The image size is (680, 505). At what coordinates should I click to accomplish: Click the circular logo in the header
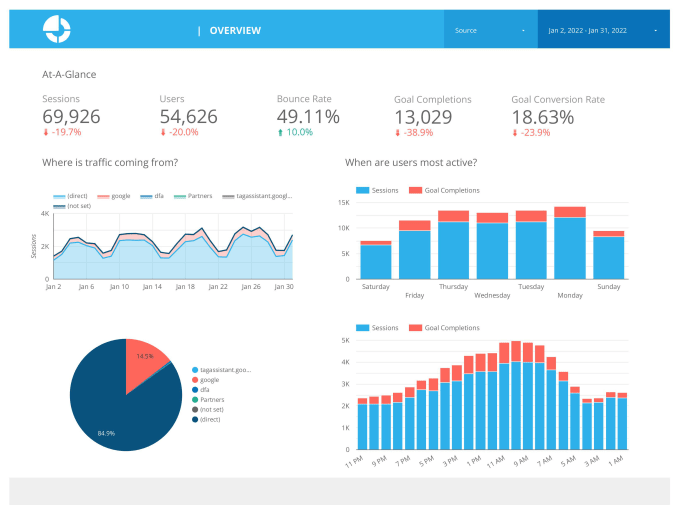pos(56,30)
